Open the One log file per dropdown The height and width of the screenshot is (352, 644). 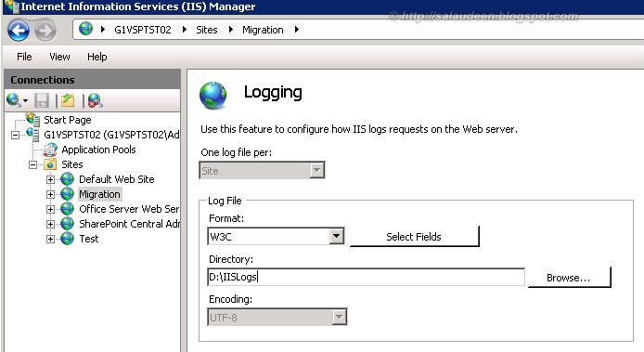pyautogui.click(x=316, y=170)
